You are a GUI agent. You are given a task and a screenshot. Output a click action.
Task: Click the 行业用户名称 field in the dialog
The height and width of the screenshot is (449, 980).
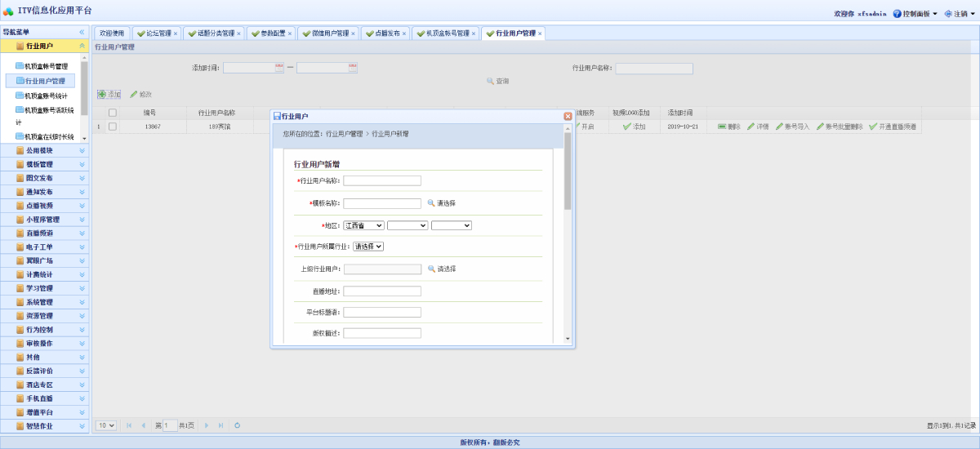[382, 181]
